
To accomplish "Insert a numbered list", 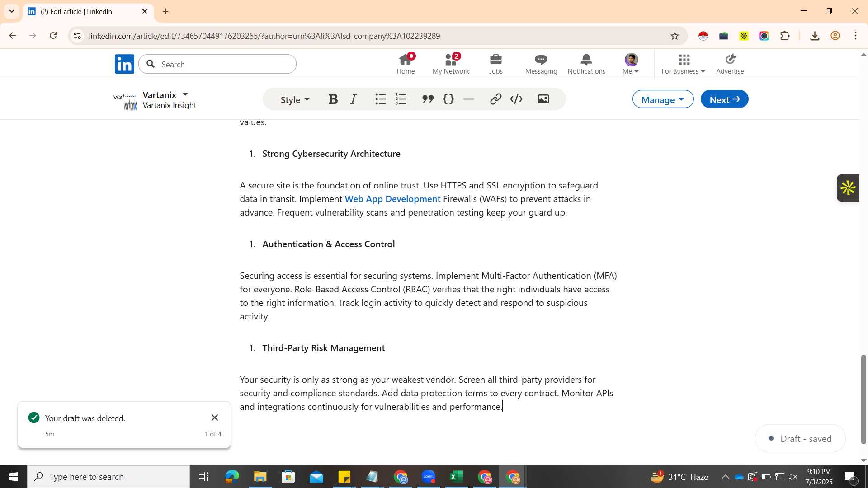I will click(x=401, y=99).
